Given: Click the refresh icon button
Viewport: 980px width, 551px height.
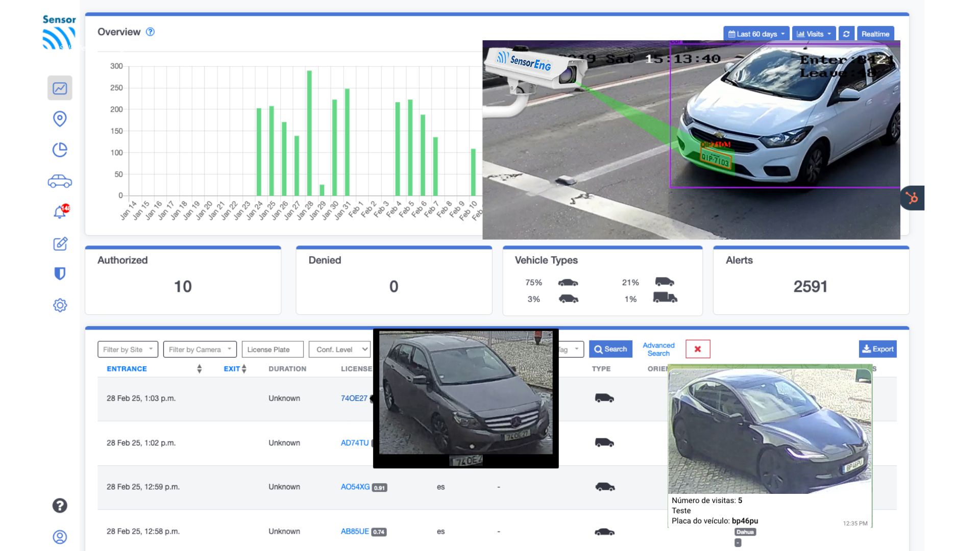Looking at the screenshot, I should tap(846, 34).
